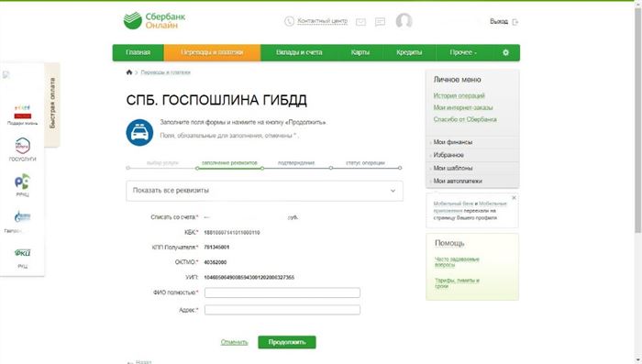Click the Отменить link
The height and width of the screenshot is (364, 642).
pyautogui.click(x=234, y=342)
